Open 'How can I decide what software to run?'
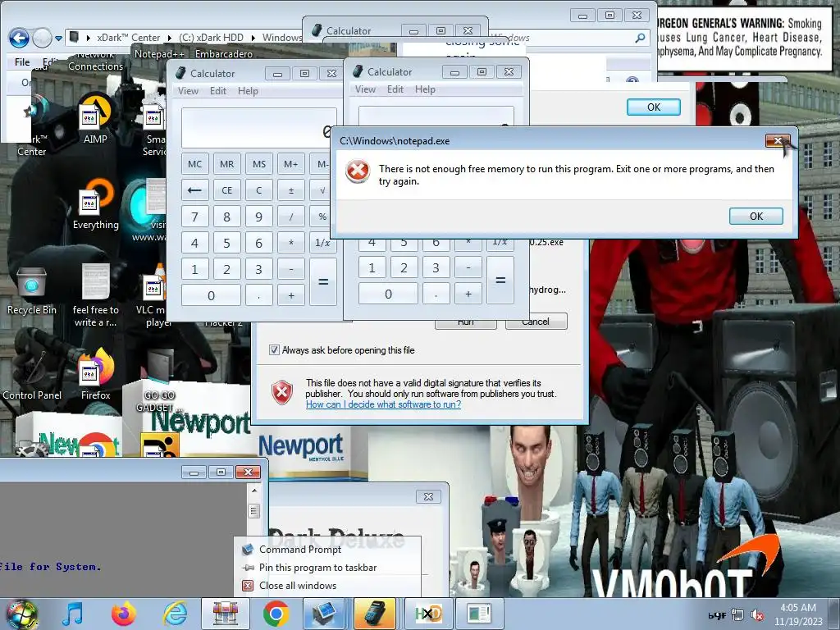Viewport: 840px width, 630px height. 384,404
